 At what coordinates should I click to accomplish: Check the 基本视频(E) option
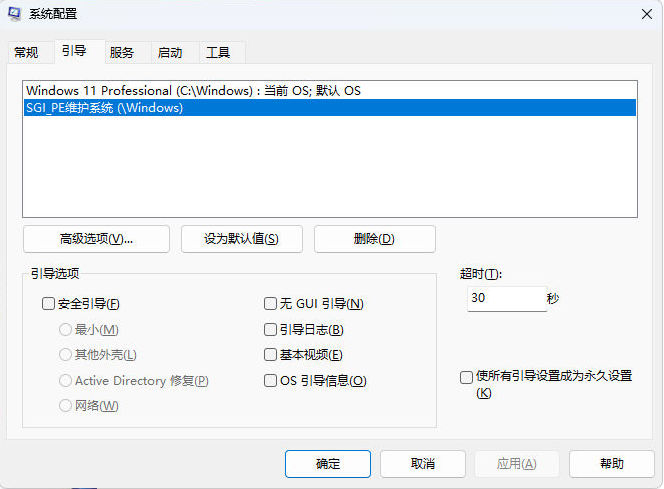(270, 354)
